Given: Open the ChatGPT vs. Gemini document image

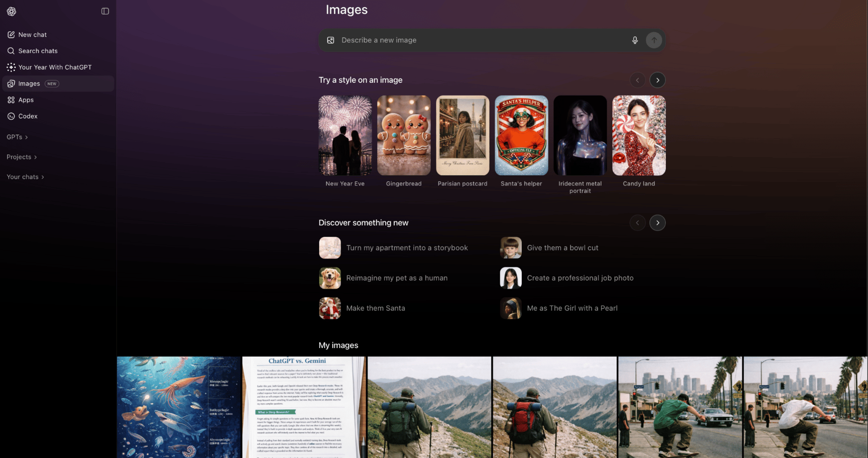Looking at the screenshot, I should pos(304,407).
